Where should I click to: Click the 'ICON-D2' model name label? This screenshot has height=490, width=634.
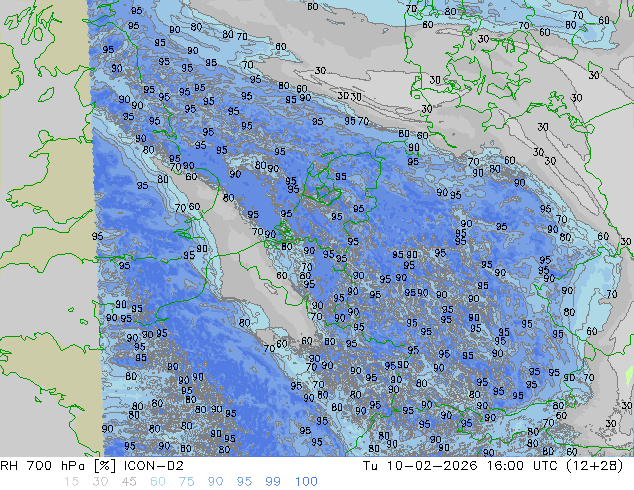click(x=154, y=466)
